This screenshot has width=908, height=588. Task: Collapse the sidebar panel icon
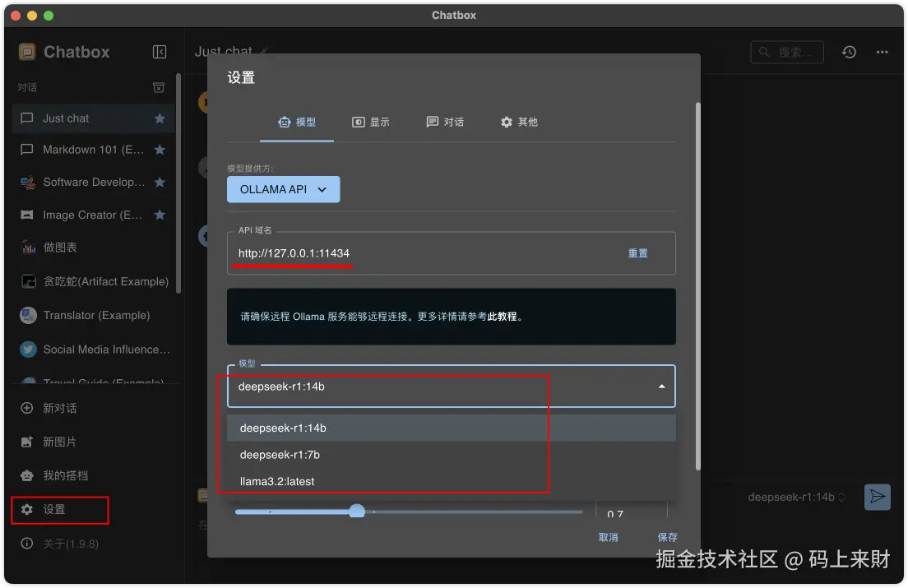(160, 52)
